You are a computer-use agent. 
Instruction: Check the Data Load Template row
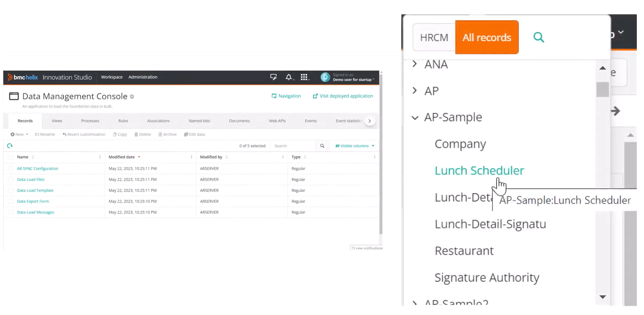tap(10, 190)
